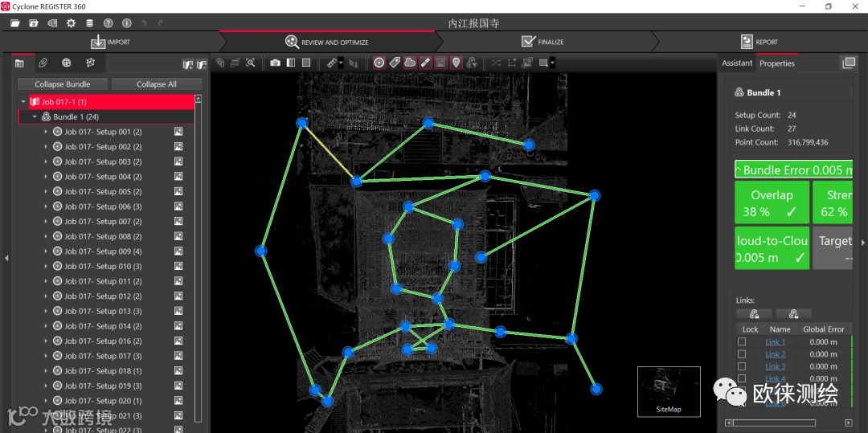The height and width of the screenshot is (433, 868).
Task: Open the selection rectangle dropdown arrow
Action: pos(552,63)
